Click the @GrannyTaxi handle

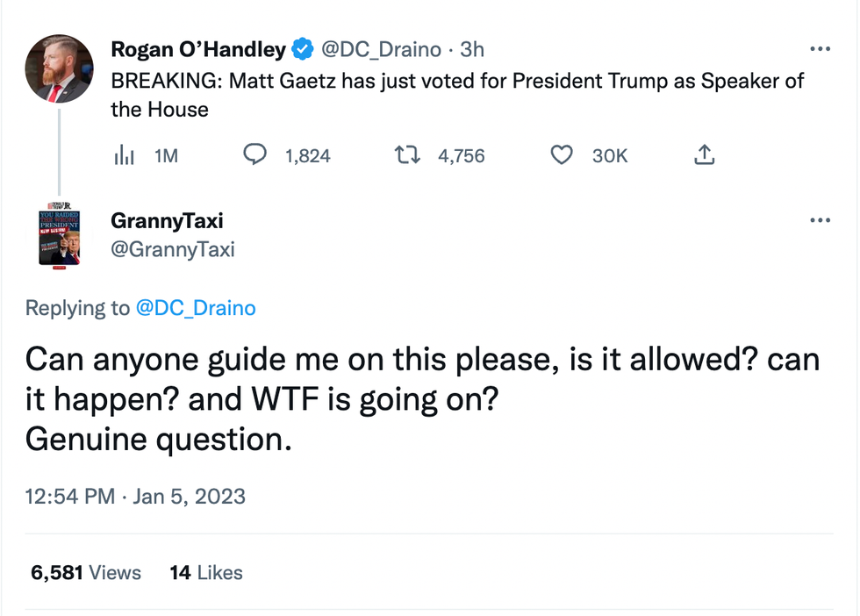click(x=173, y=249)
